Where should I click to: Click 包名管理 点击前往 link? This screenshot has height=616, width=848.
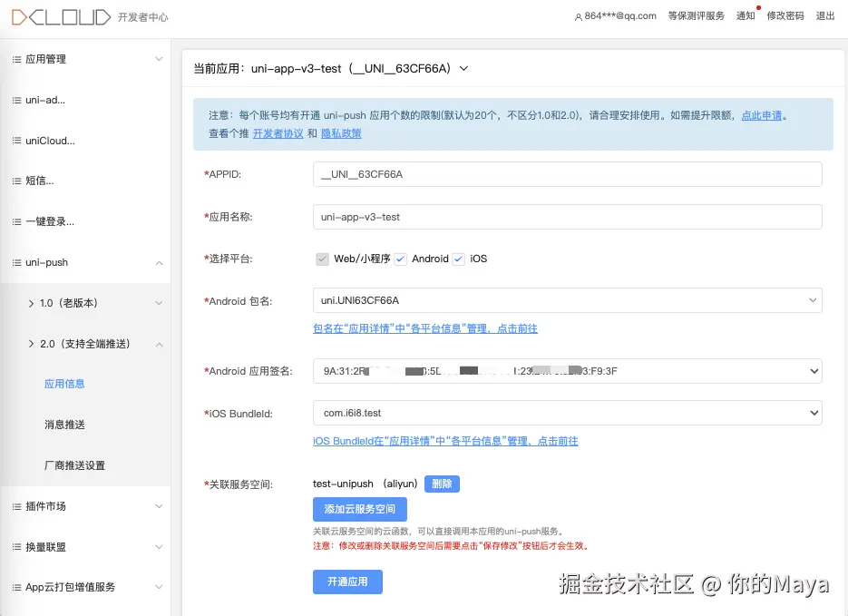point(425,328)
